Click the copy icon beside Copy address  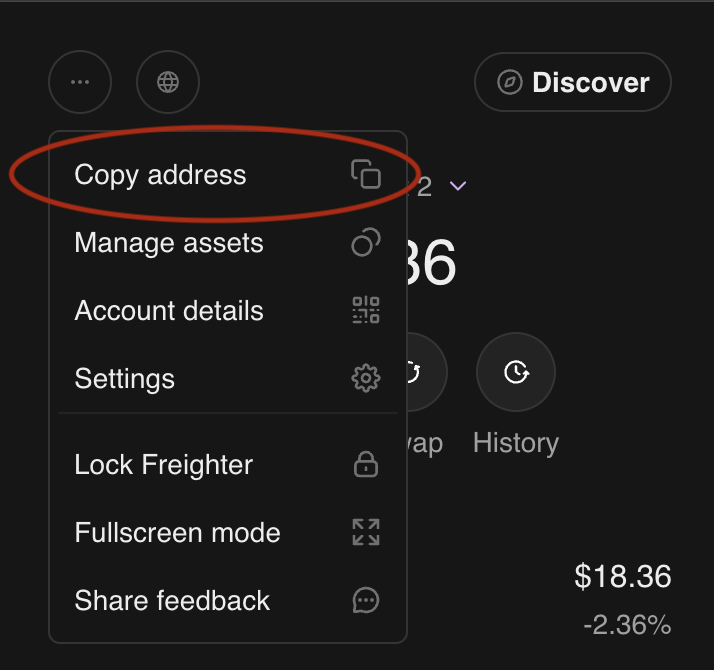pos(366,174)
